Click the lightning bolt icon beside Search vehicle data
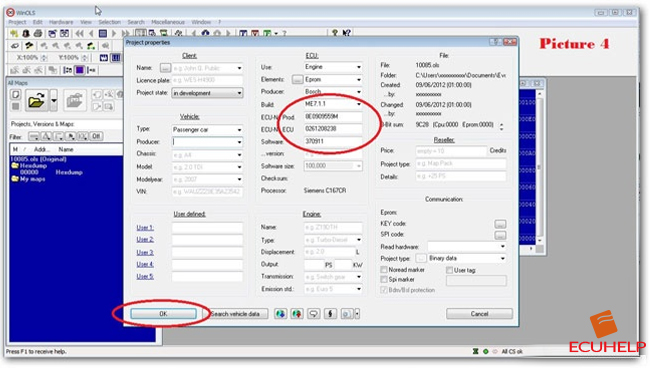 coord(330,314)
